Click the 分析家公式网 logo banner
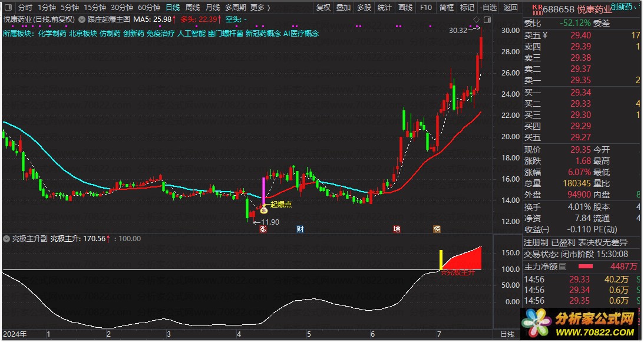This screenshot has height=342, width=644. coord(580,324)
